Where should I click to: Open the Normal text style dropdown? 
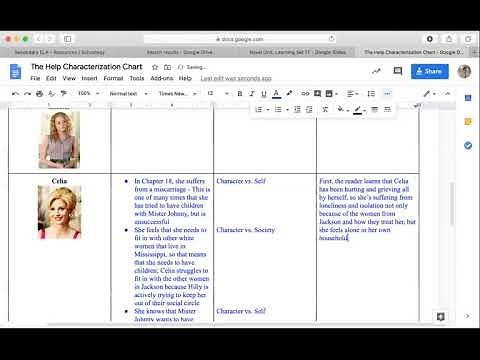click(x=129, y=94)
